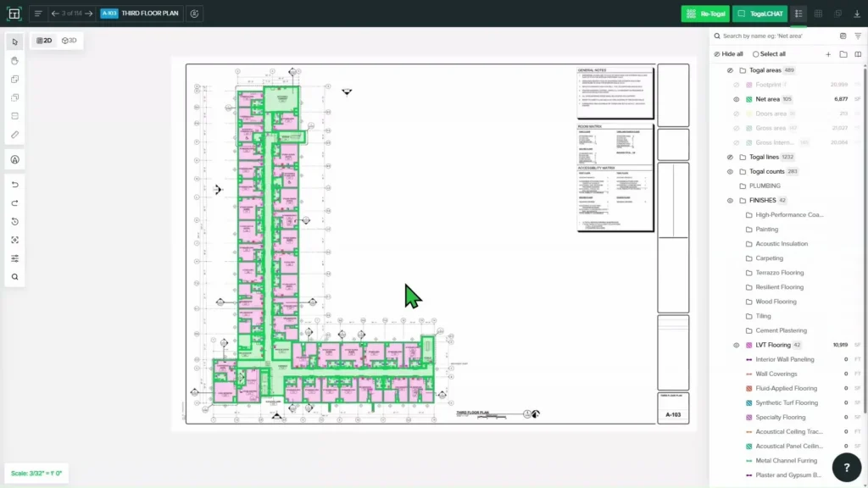
Task: Switch to 3D view tab
Action: (x=70, y=41)
